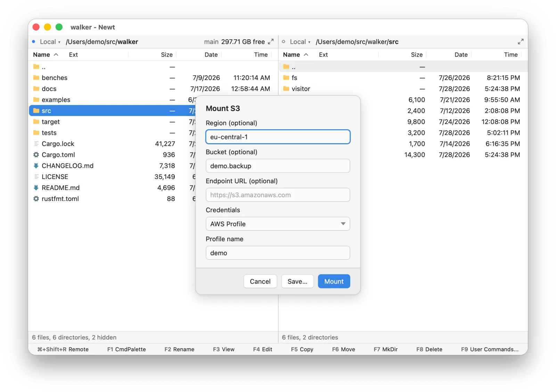Expand the right pane with the arrows icon

521,42
